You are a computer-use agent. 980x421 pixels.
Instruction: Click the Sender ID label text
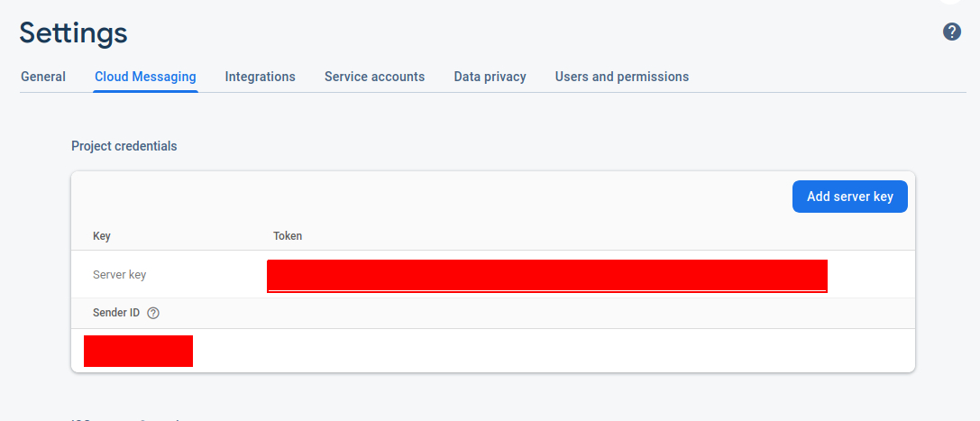116,313
